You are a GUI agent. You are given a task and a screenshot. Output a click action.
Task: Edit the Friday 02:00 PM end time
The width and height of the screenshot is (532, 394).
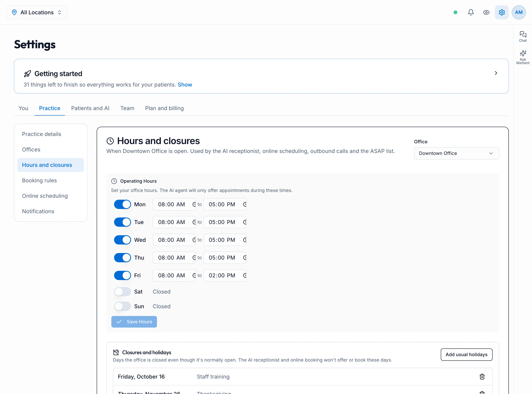tap(225, 275)
